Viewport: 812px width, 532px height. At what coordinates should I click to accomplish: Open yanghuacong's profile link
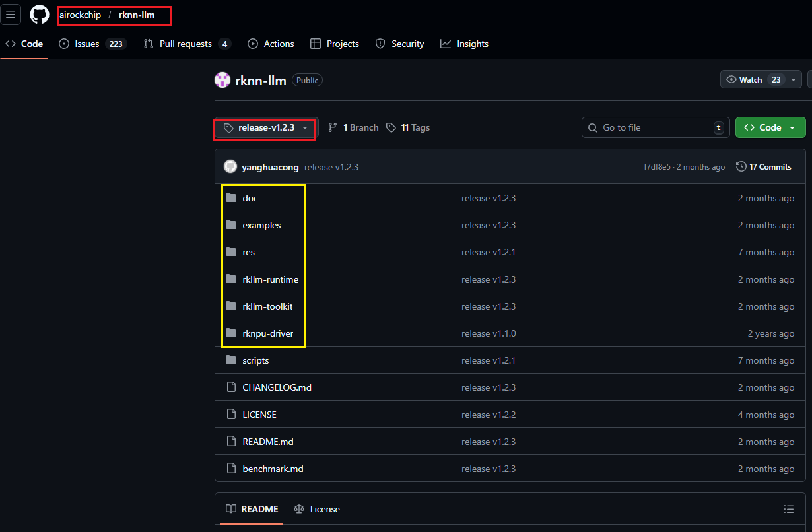[271, 167]
